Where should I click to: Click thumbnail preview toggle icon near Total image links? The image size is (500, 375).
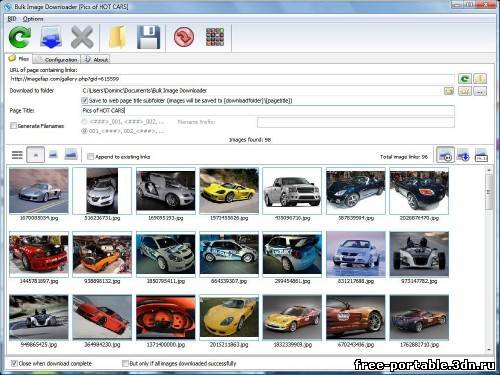pyautogui.click(x=446, y=155)
